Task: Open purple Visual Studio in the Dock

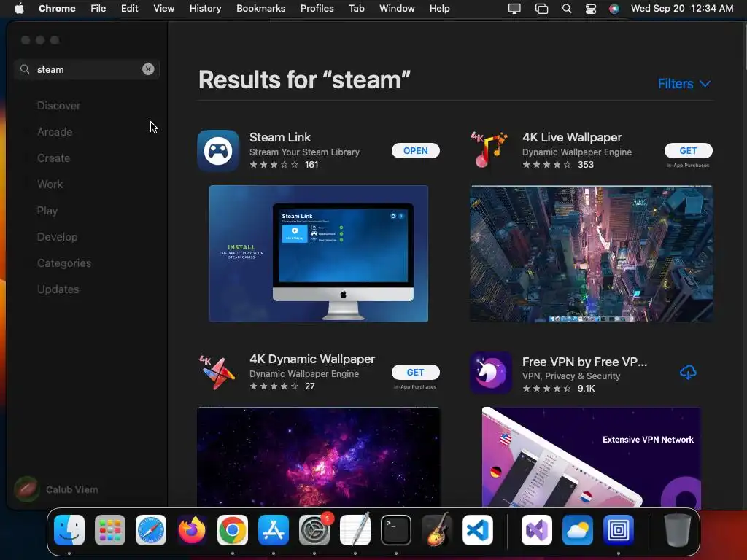Action: 537,529
